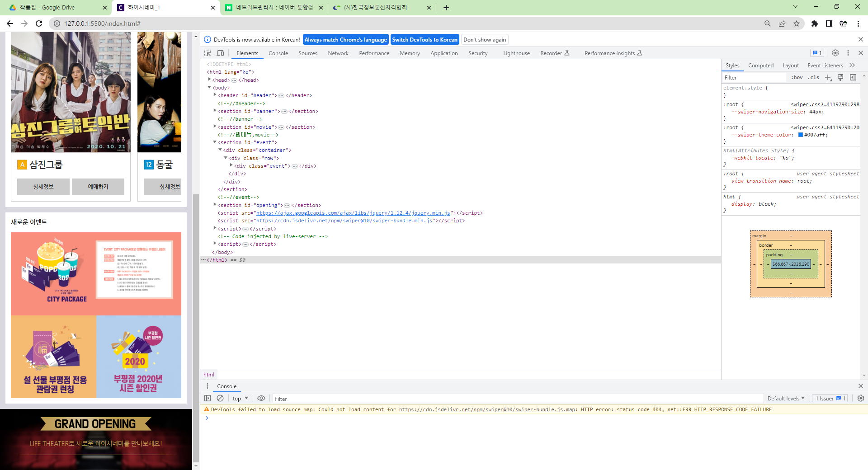Screen dimensions: 868x470
Task: Toggle the :hov element state panel
Action: [797, 77]
